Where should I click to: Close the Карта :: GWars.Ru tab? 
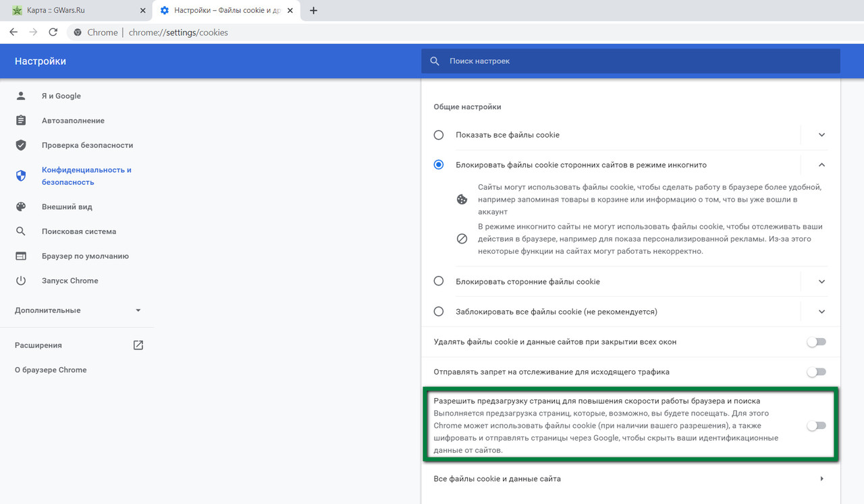(142, 10)
